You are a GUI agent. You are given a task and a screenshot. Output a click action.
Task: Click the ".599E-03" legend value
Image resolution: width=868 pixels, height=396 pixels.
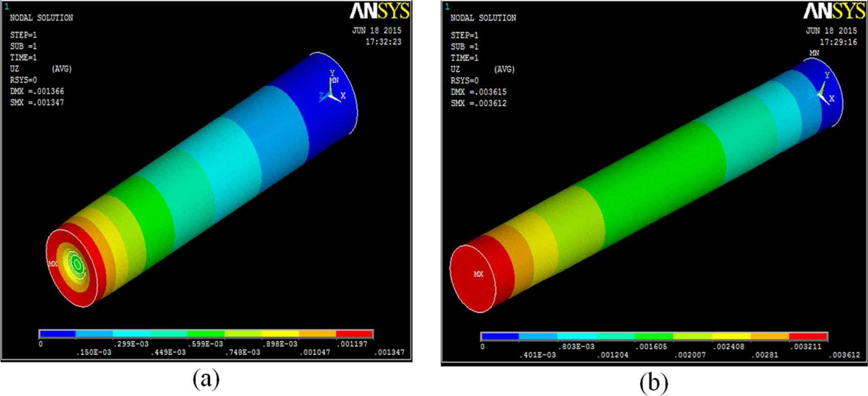[x=205, y=344]
